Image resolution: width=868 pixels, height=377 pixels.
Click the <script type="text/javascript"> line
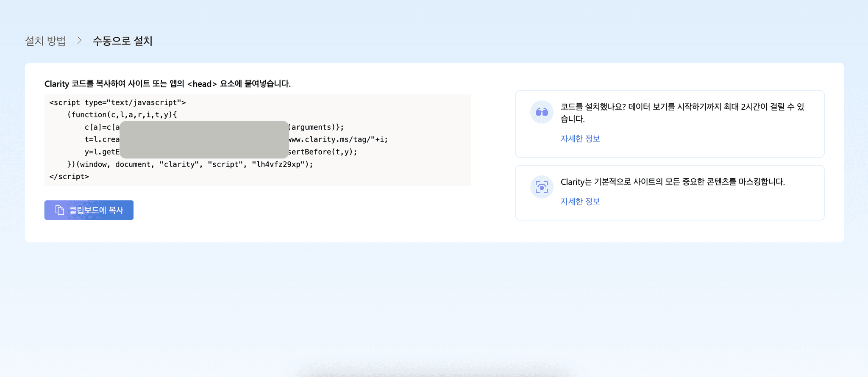(117, 103)
